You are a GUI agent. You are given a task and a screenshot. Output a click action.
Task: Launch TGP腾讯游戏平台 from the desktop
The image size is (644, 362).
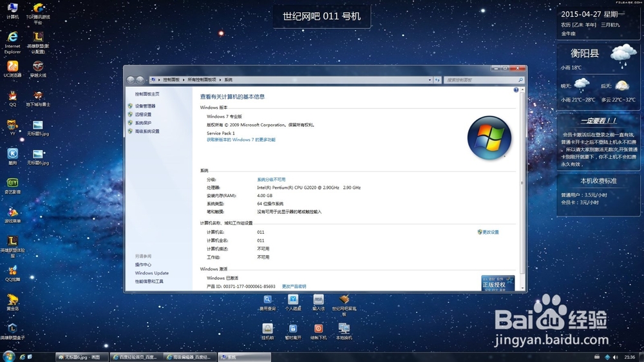coord(38,13)
